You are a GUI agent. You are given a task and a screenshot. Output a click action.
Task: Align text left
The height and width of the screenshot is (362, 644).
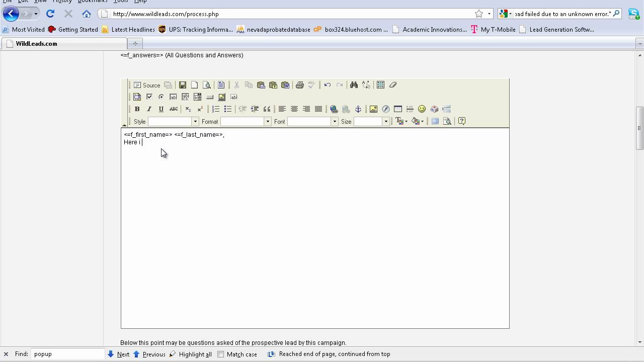point(282,109)
